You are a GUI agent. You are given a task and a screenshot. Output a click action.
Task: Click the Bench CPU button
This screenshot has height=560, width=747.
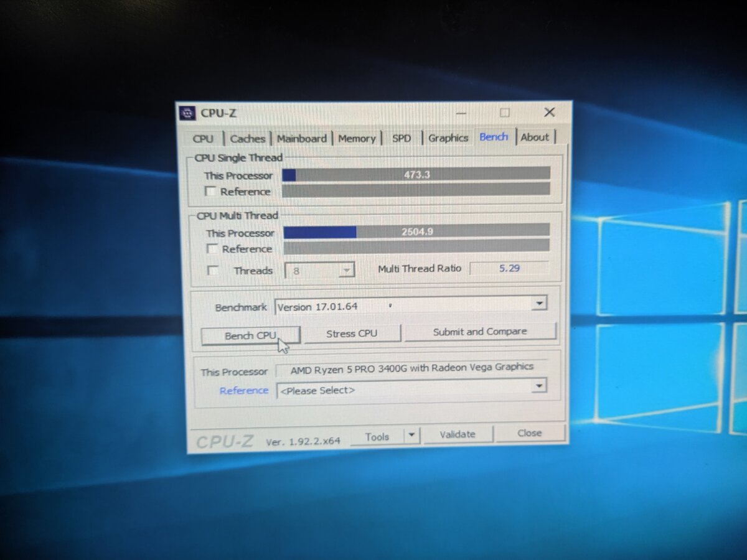pyautogui.click(x=250, y=335)
